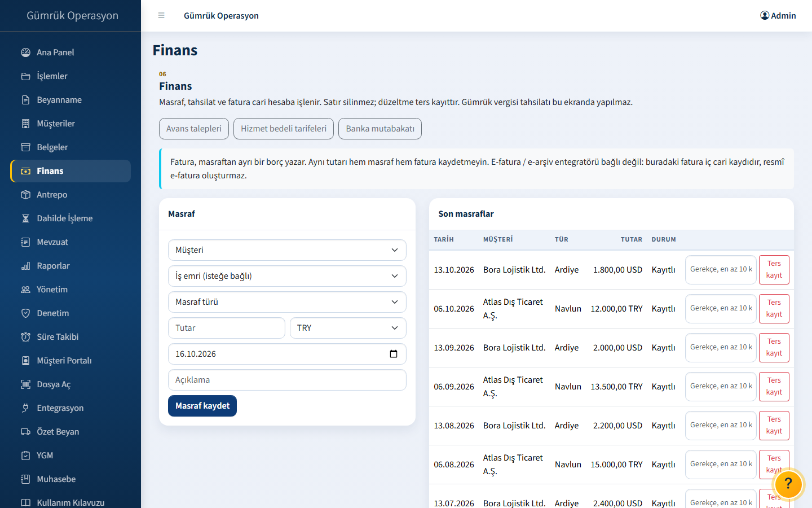Focus the Gerekçe field for 13.500,00 TRY row
The width and height of the screenshot is (812, 508).
pyautogui.click(x=721, y=386)
